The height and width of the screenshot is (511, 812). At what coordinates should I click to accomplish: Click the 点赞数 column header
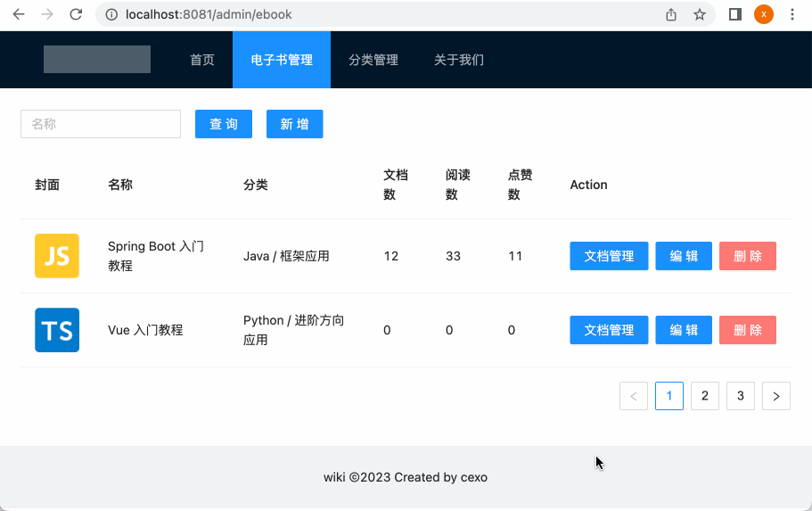(x=520, y=185)
